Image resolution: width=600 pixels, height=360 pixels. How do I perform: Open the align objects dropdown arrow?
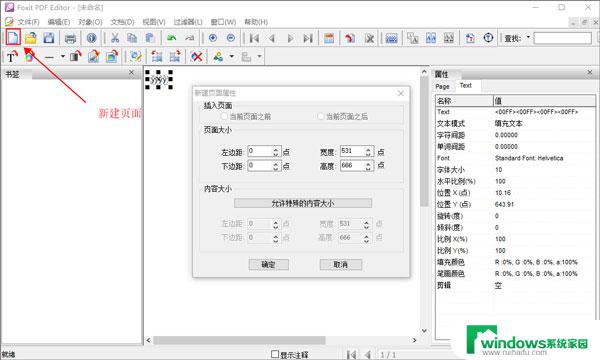pos(259,57)
